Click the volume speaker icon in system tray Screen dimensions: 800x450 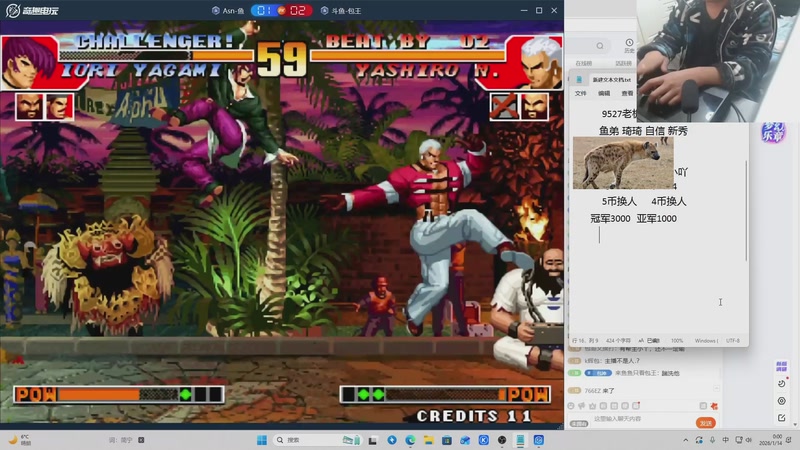pos(749,440)
